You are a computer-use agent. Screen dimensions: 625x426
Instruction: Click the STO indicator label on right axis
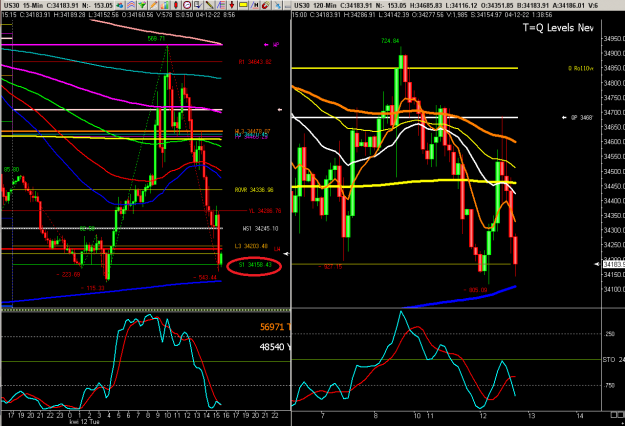coord(609,360)
